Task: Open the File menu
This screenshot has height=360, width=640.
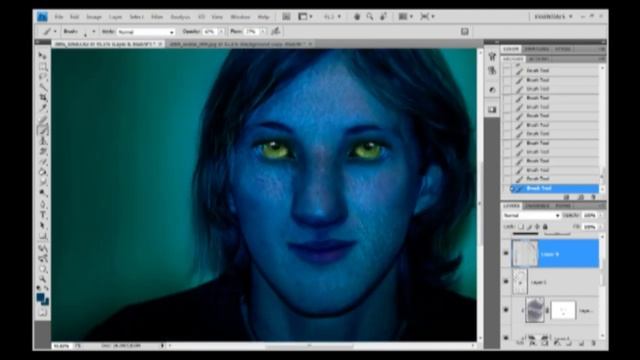Action: [x=59, y=17]
